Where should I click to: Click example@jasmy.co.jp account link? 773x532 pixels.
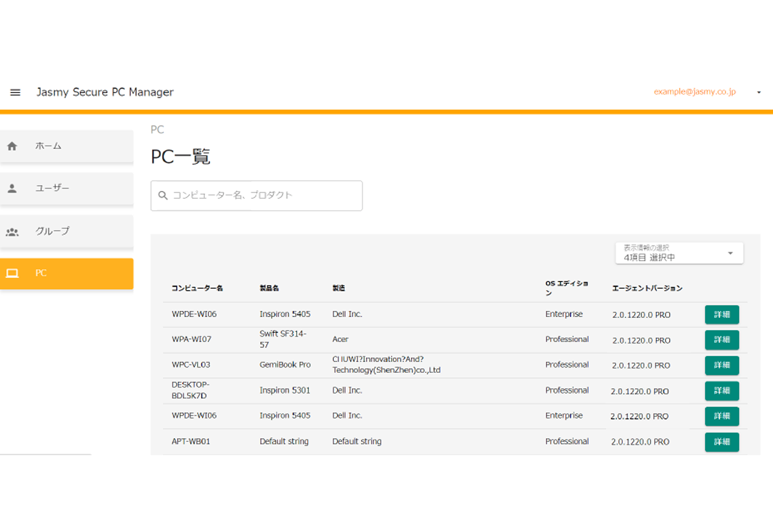[x=695, y=92]
